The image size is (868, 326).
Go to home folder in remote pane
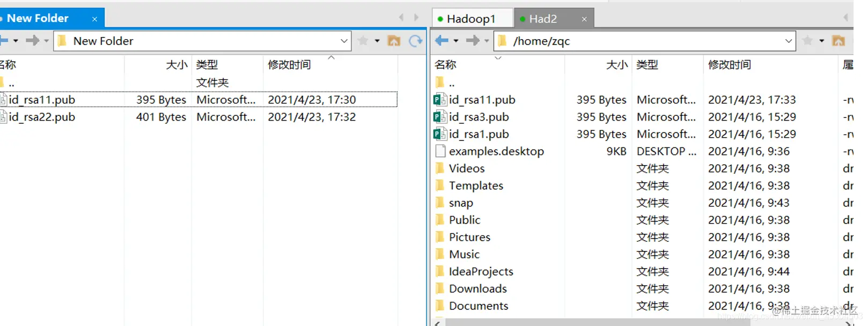[838, 41]
